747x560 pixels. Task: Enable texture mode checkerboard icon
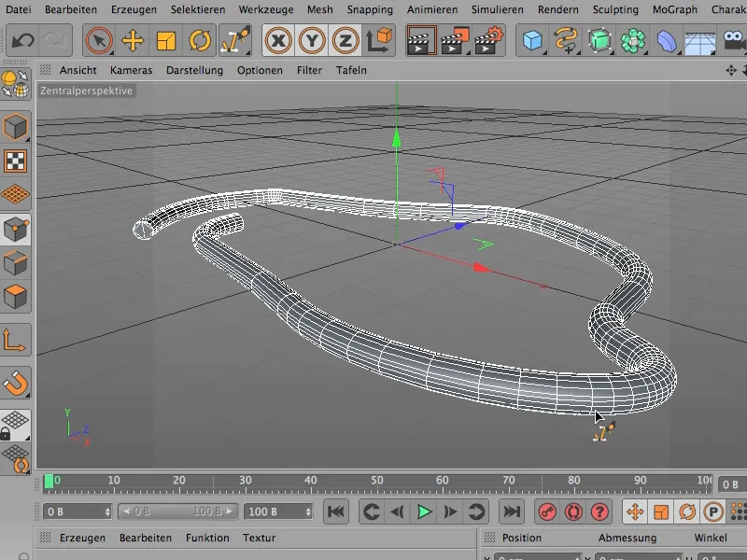tap(15, 161)
